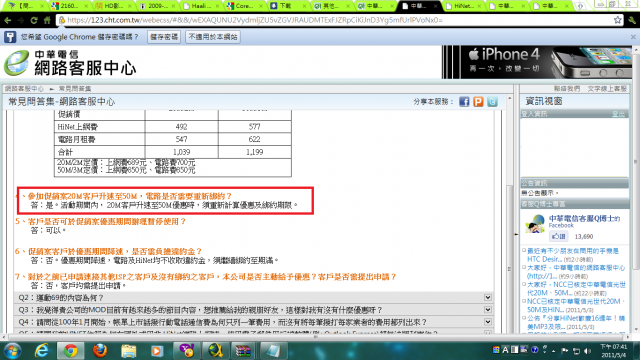Open the Chrome wrench menu

click(632, 20)
